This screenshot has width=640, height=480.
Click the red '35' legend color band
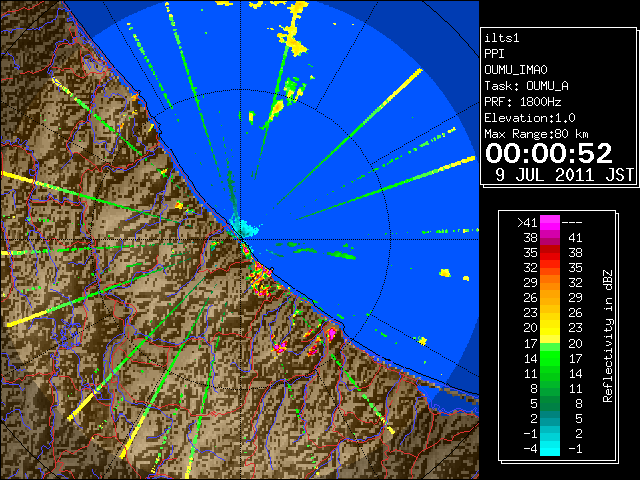click(x=550, y=253)
